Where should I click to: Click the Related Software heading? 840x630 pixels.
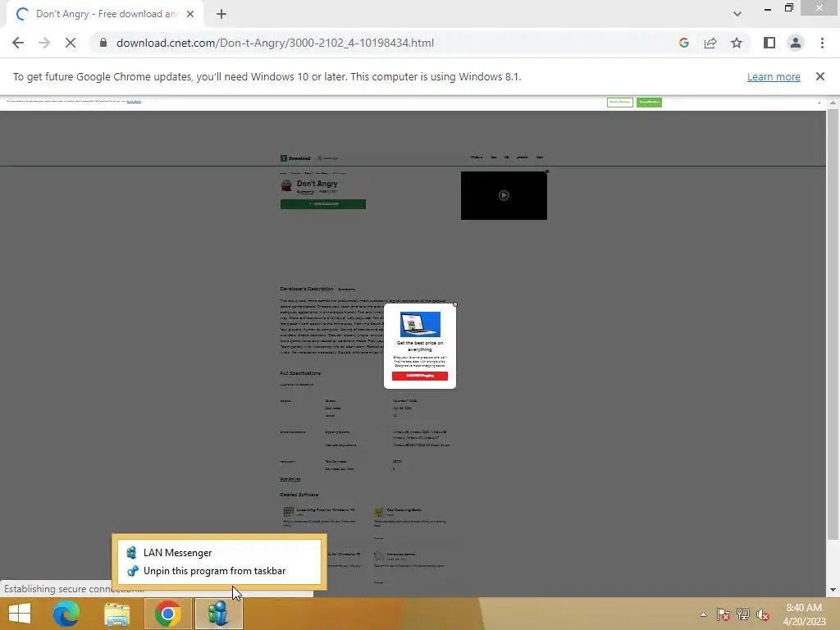point(299,495)
